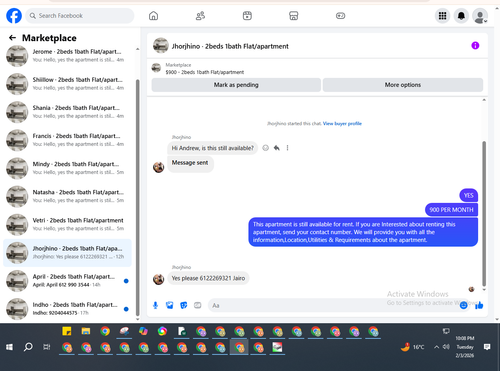
Task: Open the Home feed icon
Action: [x=153, y=16]
